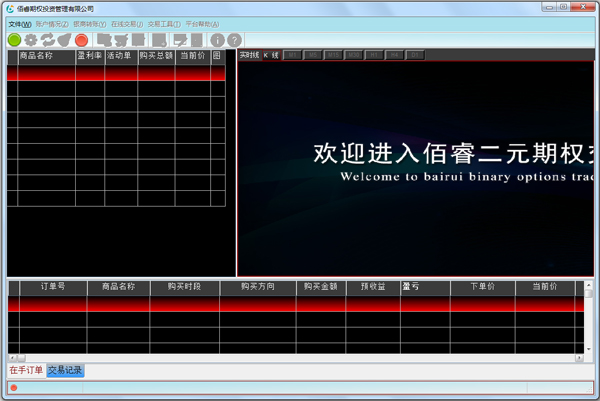The width and height of the screenshot is (600, 401).
Task: Click the orders table scroll right arrow
Action: (x=579, y=358)
